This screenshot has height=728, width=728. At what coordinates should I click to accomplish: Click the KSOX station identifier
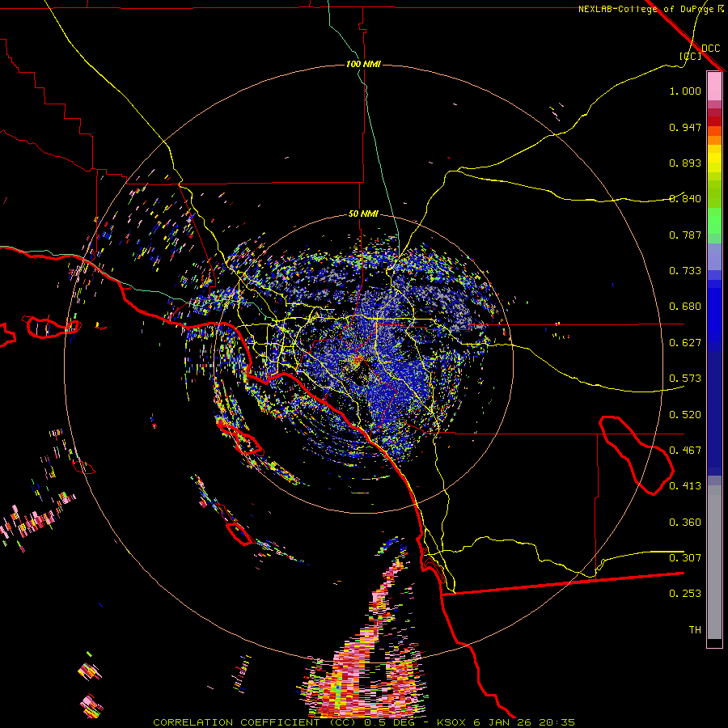(451, 722)
